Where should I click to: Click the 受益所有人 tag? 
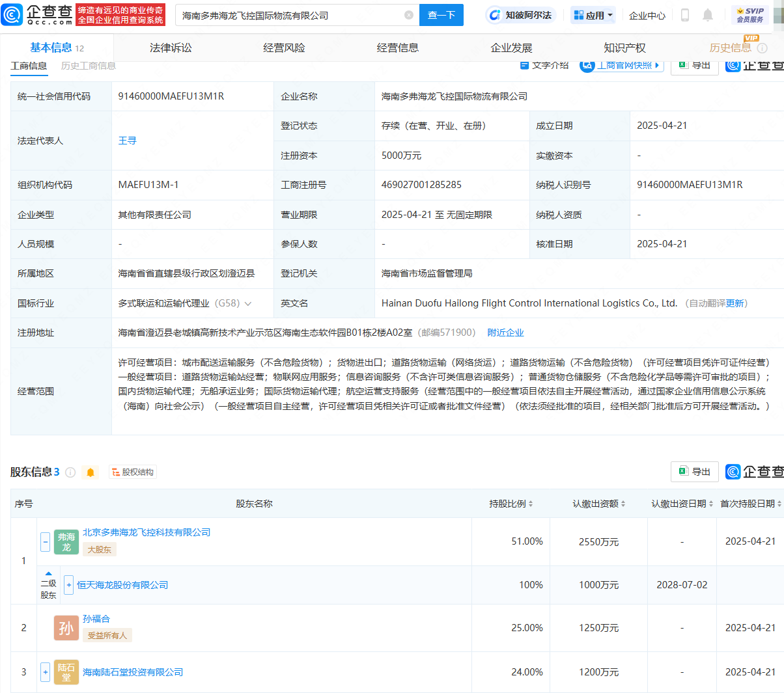[107, 636]
